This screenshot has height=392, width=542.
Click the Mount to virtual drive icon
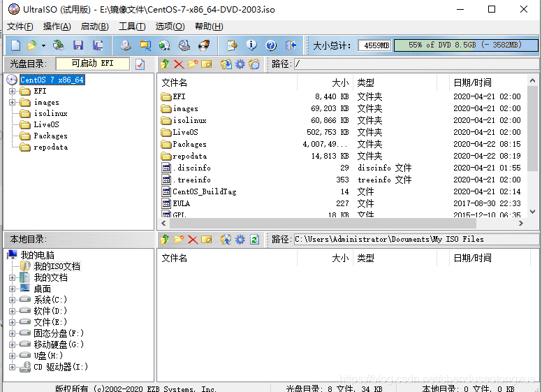(x=184, y=45)
